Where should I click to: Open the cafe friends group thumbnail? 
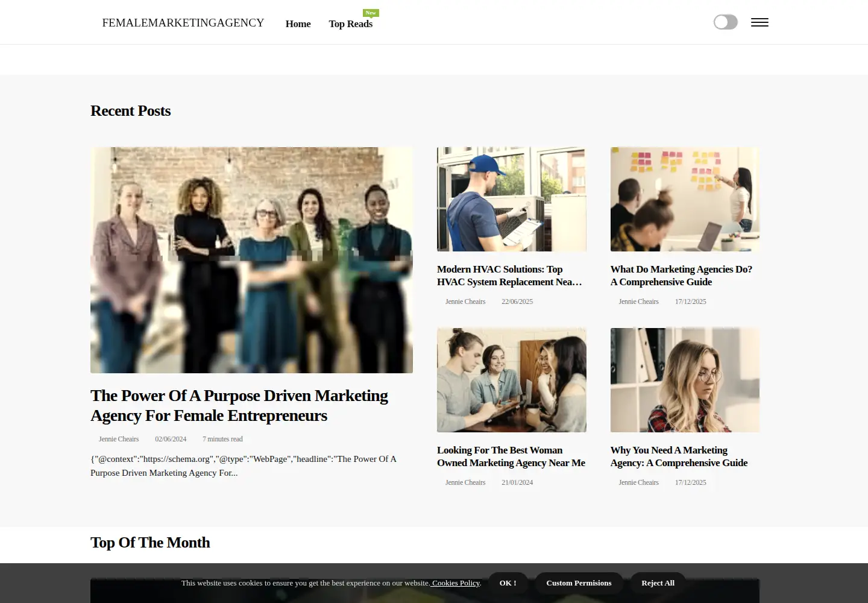(x=512, y=380)
